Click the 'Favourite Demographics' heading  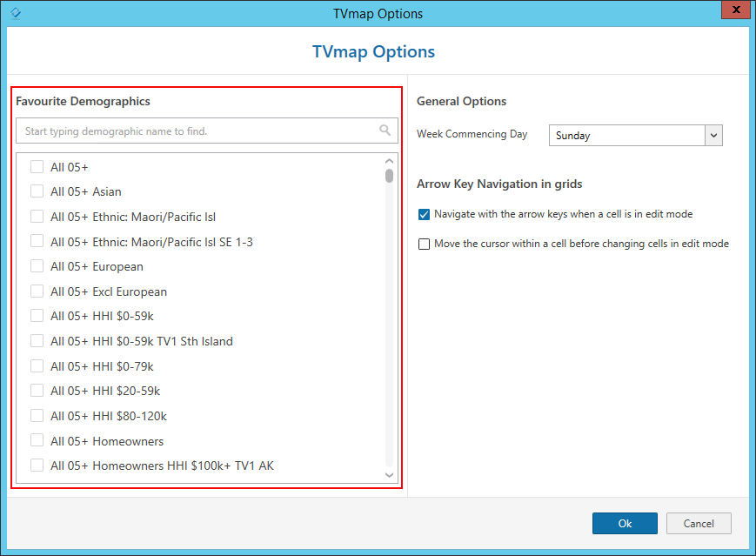tap(83, 101)
